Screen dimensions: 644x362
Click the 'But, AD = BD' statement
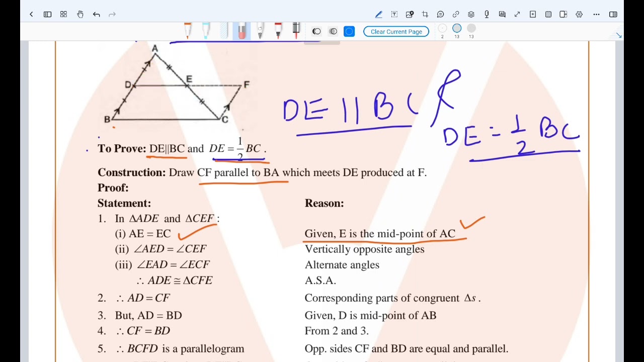(149, 316)
